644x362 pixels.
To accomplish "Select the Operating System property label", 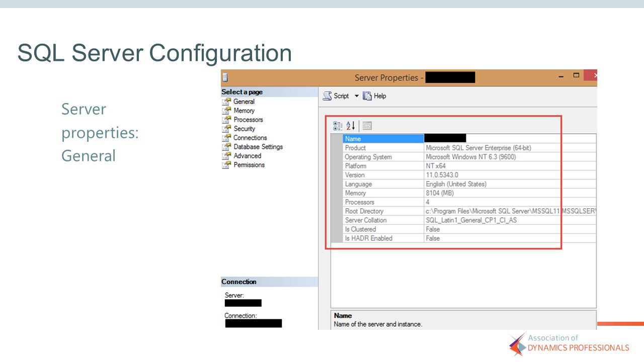I will pyautogui.click(x=368, y=157).
